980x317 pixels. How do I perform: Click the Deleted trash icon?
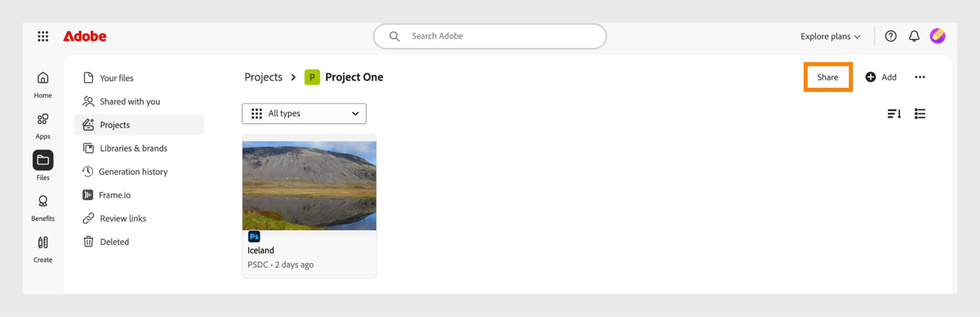click(88, 241)
